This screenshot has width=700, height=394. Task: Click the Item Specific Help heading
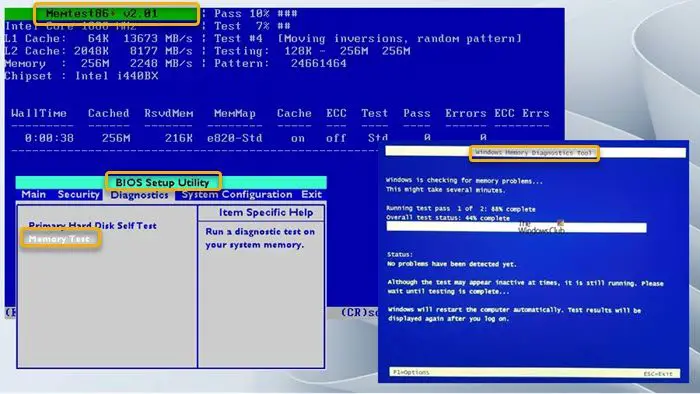(x=266, y=212)
